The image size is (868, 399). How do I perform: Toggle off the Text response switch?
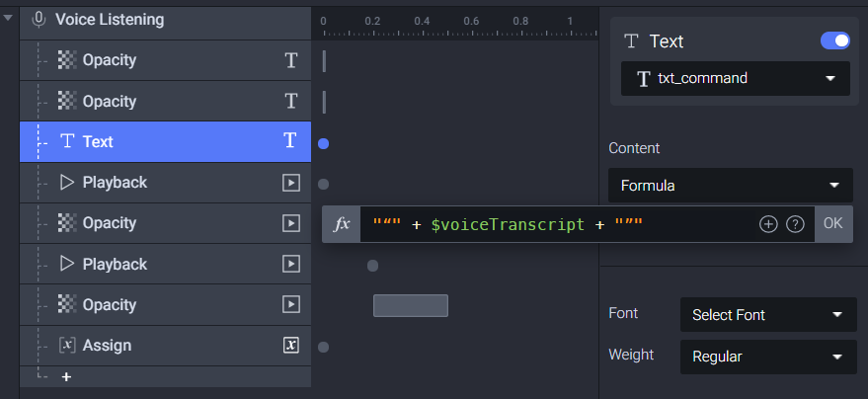834,40
